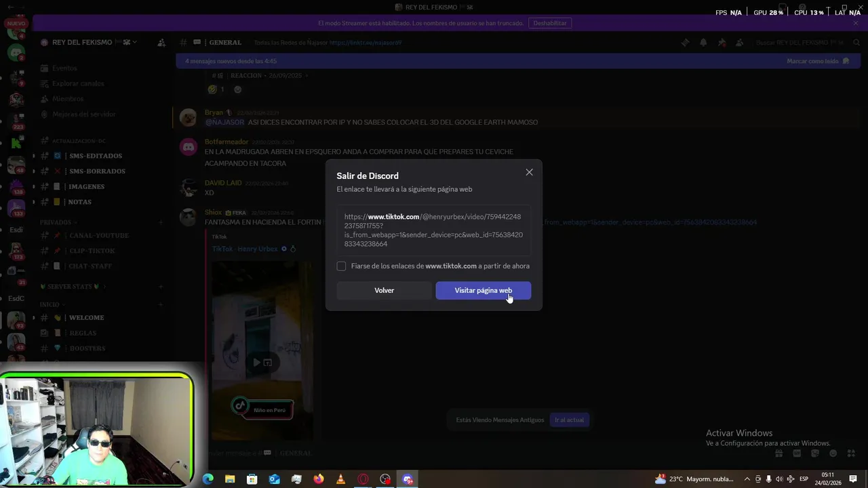Screen dimensions: 868x488
Task: Open CLIP-TIKTOK channel
Action: point(103,251)
